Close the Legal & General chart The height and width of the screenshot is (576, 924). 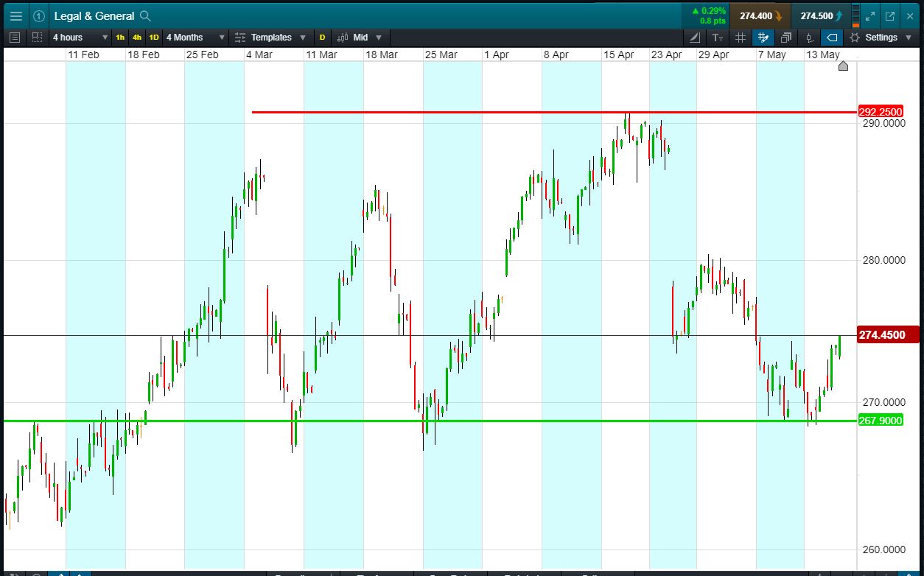pyautogui.click(x=910, y=15)
